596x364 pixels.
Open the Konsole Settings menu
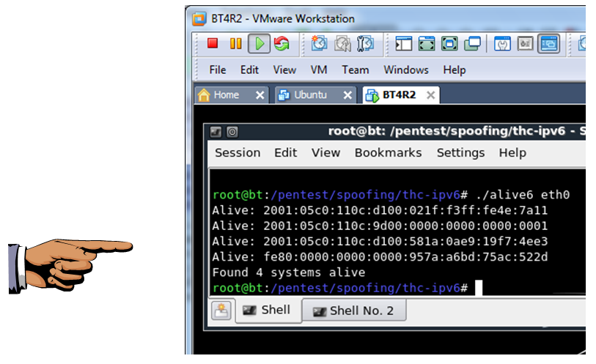click(460, 153)
